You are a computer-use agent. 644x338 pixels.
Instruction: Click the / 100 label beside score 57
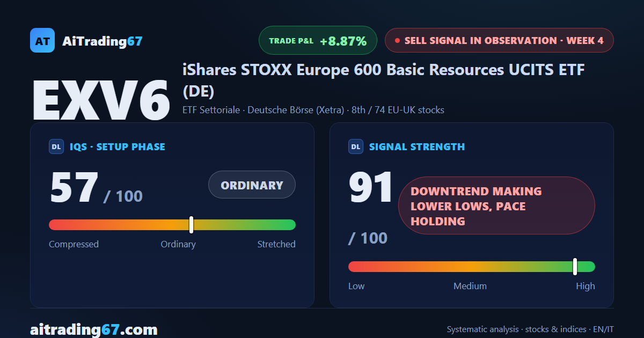click(123, 196)
